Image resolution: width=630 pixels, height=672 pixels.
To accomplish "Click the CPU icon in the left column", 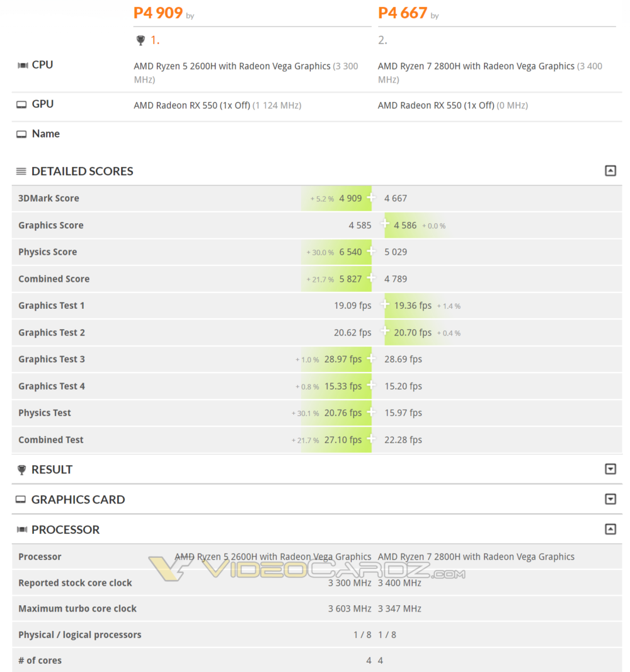I will (23, 64).
